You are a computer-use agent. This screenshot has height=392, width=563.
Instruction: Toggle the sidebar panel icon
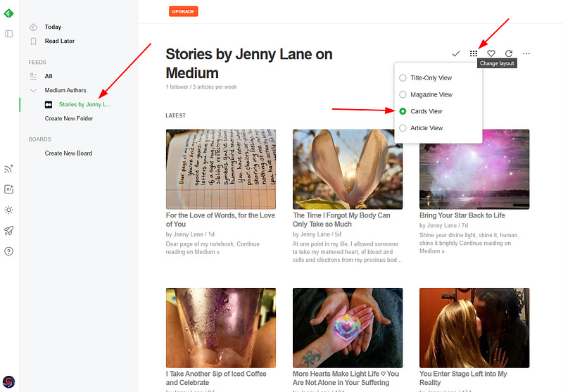point(8,34)
